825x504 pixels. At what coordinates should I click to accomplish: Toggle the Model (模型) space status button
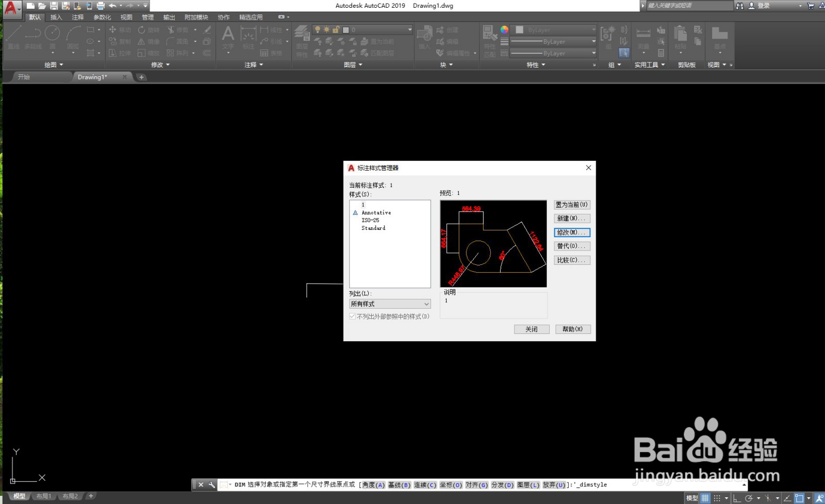click(x=692, y=498)
